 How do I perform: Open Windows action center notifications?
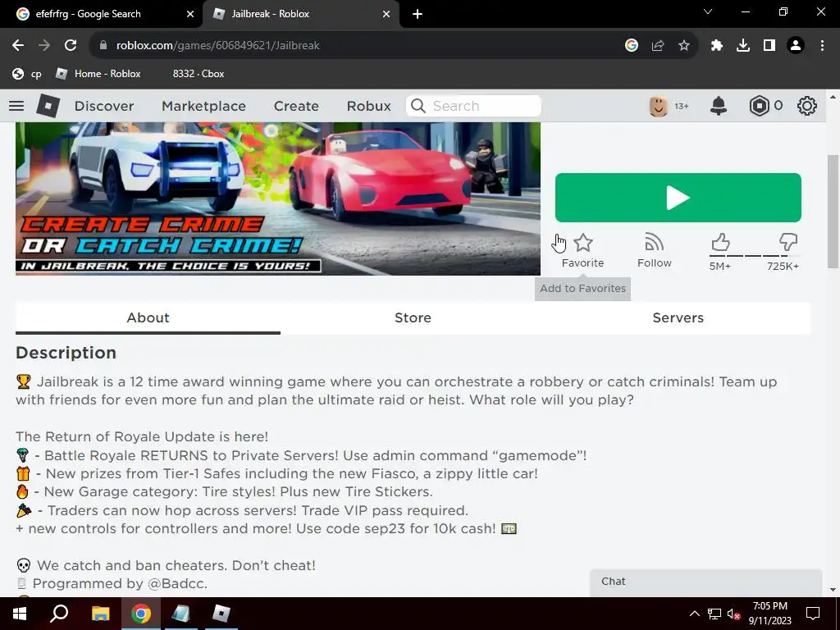(813, 614)
